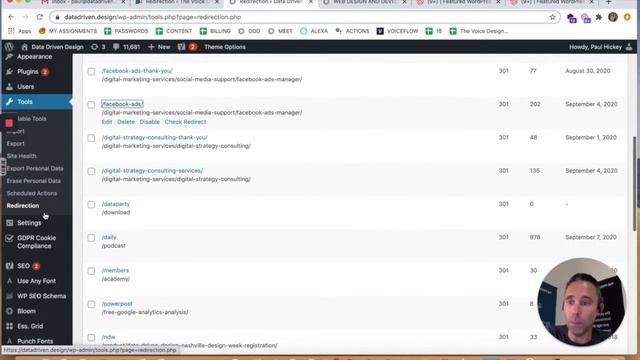The width and height of the screenshot is (640, 360).
Task: Click the presenter webcam video bubble
Action: click(581, 302)
